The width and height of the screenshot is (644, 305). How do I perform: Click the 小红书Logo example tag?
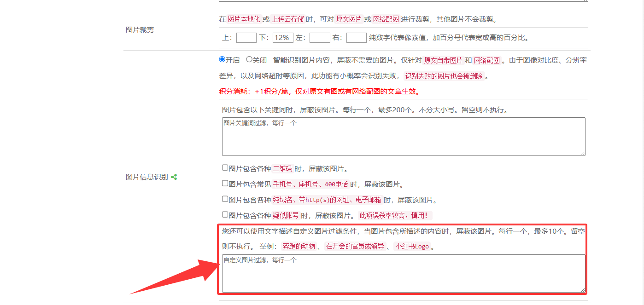[412, 247]
